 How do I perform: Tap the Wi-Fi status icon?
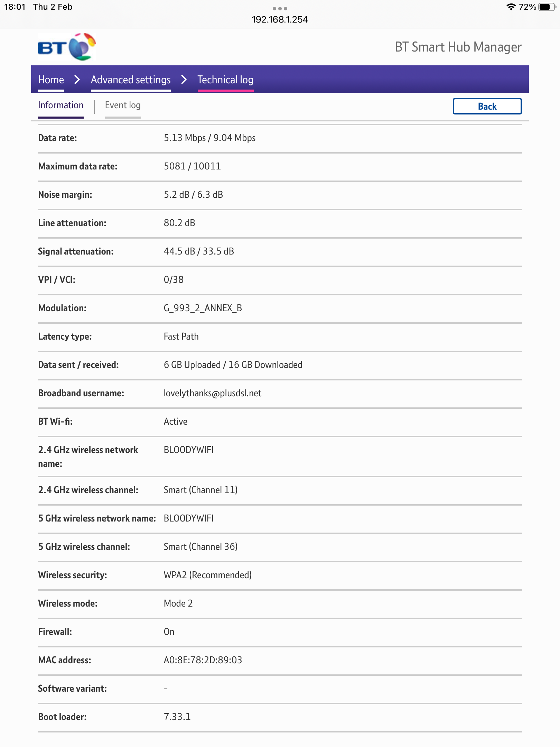pyautogui.click(x=511, y=7)
